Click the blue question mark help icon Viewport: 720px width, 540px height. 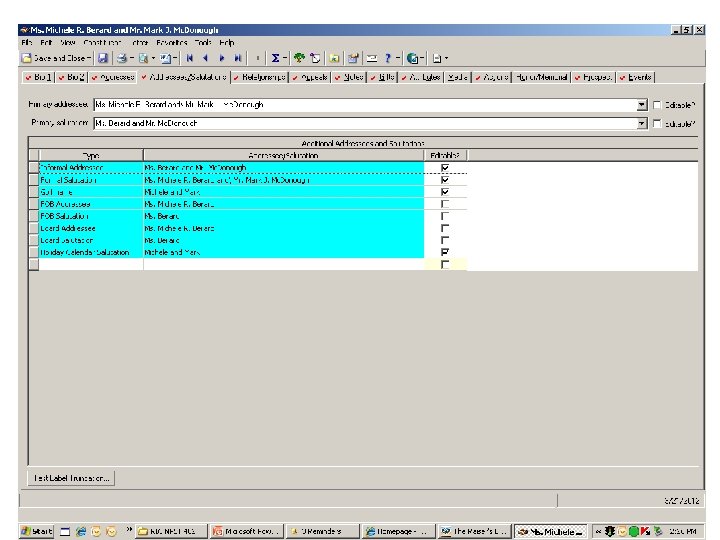(x=388, y=58)
